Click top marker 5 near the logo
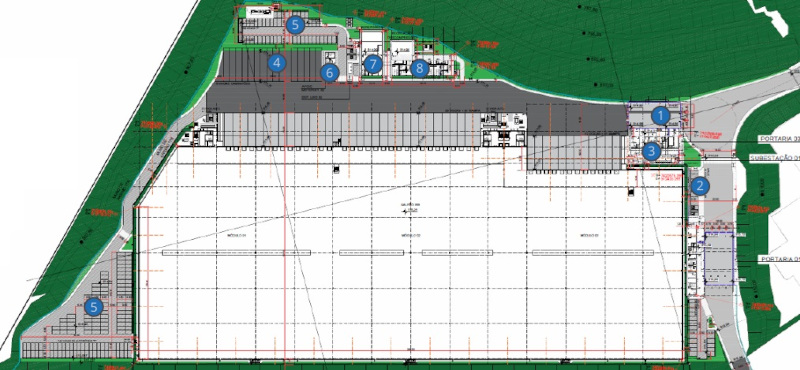Screen dimensions: 800x370 click(295, 25)
